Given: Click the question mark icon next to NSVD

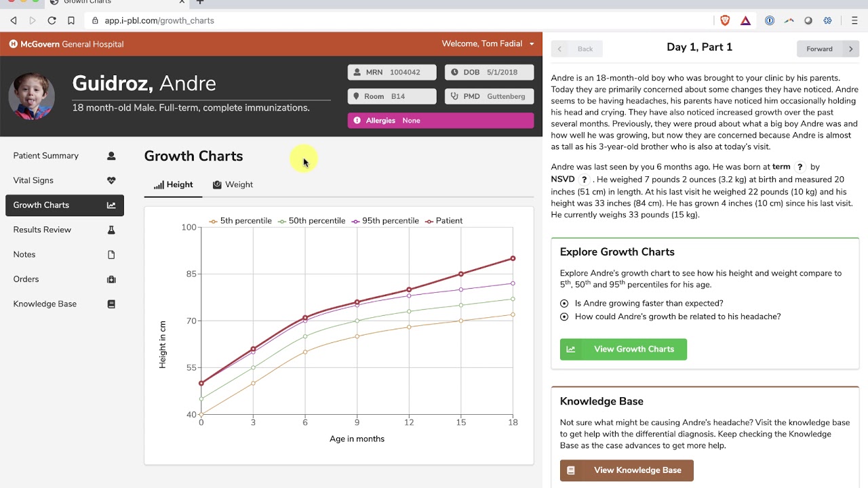Looking at the screenshot, I should pos(584,180).
